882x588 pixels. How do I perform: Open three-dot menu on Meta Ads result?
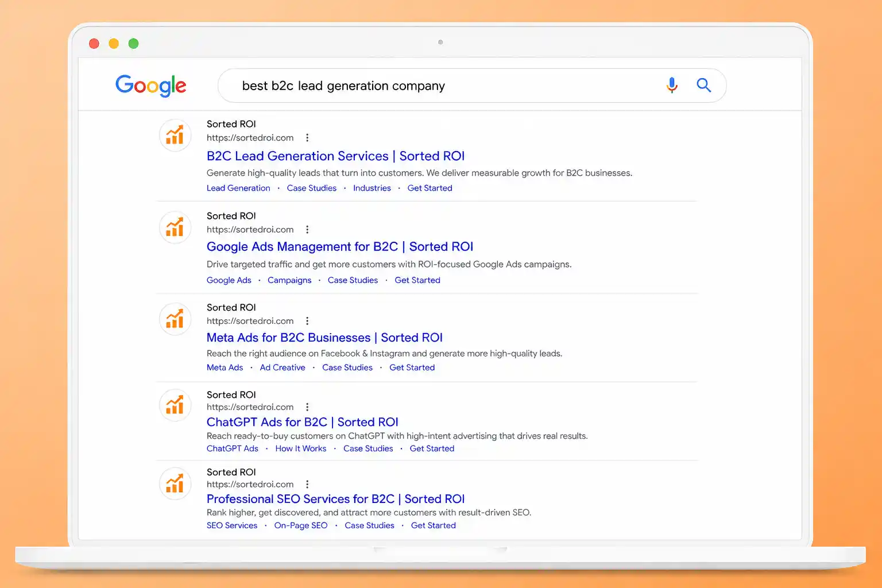click(307, 321)
